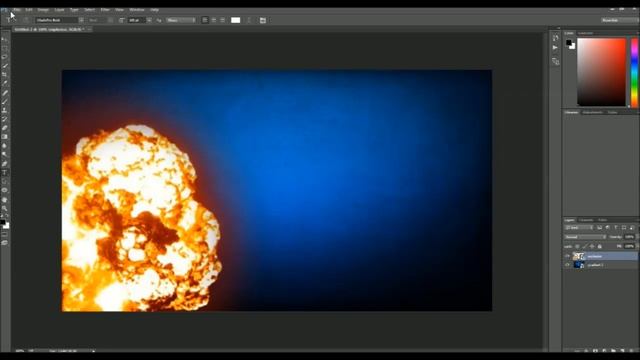This screenshot has height=360, width=640.
Task: Select the Healing Brush tool
Action: 5,93
